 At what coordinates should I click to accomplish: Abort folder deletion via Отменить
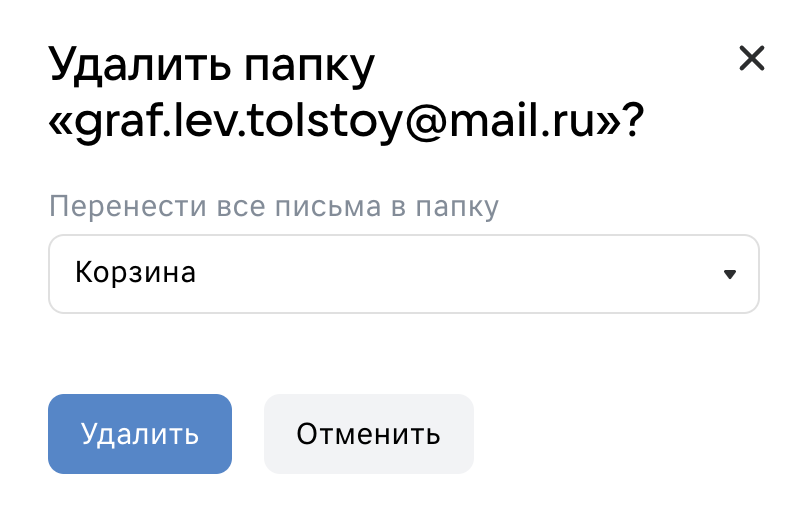[369, 434]
